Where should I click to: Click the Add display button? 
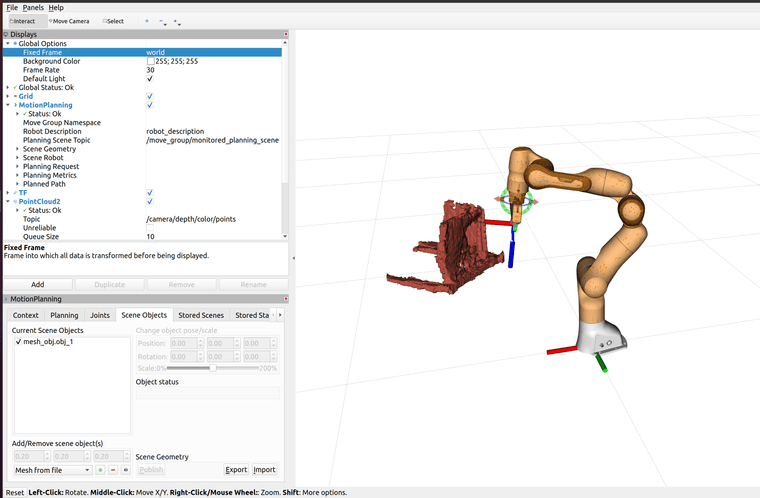coord(38,285)
